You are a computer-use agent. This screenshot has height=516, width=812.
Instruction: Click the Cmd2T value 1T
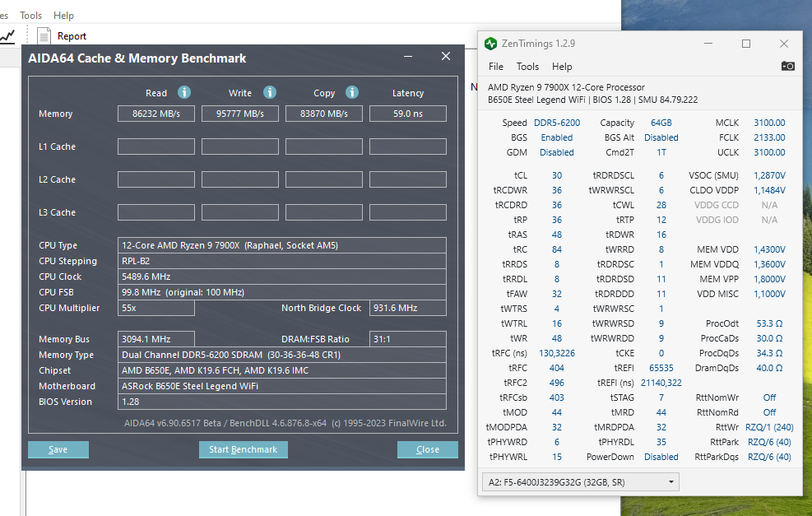point(661,152)
